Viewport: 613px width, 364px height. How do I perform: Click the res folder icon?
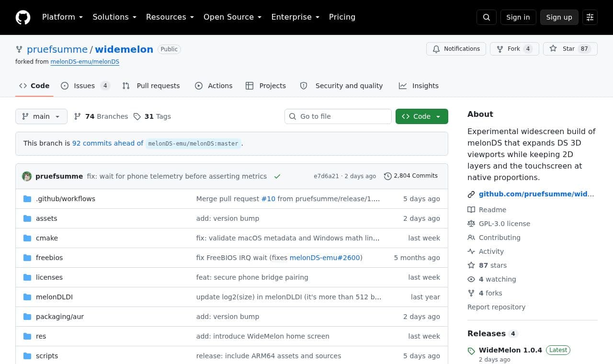(27, 336)
